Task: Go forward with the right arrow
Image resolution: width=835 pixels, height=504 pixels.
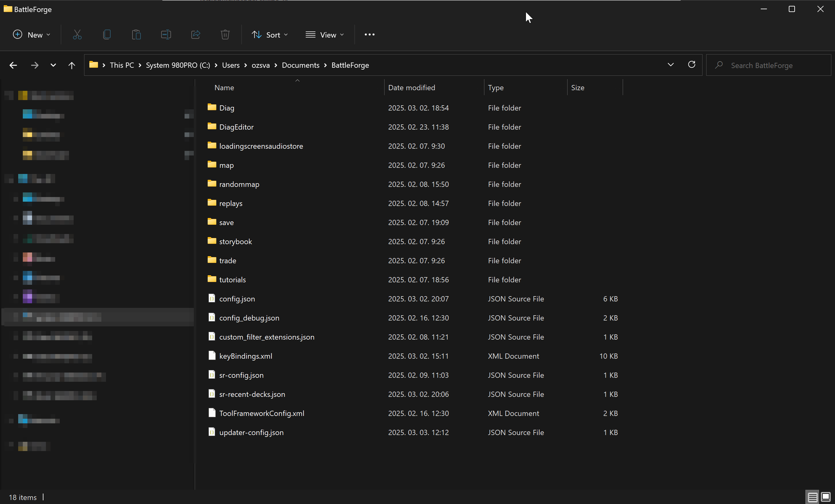Action: tap(35, 65)
